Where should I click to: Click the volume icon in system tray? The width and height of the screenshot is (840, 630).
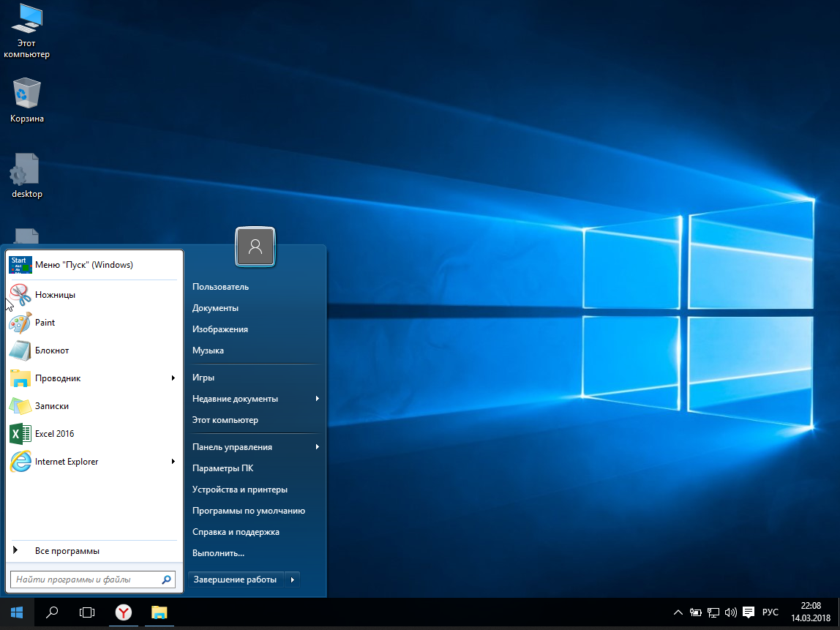730,612
